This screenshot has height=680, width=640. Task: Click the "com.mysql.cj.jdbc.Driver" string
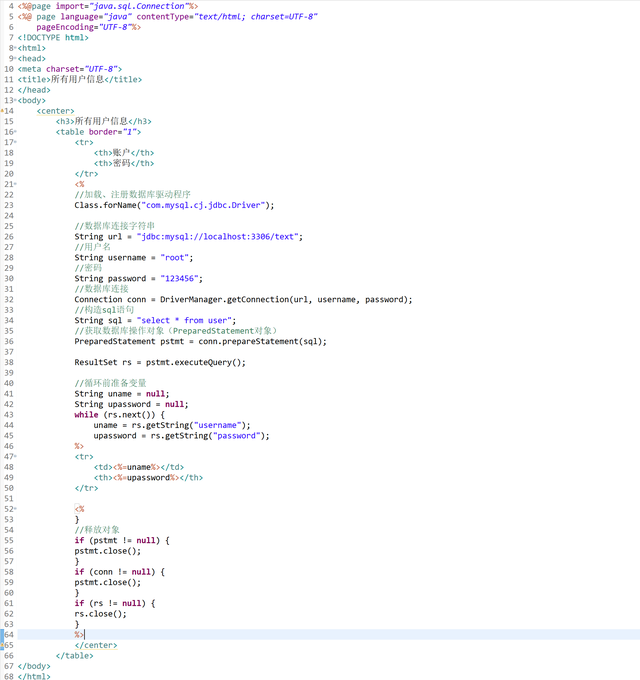pos(203,205)
